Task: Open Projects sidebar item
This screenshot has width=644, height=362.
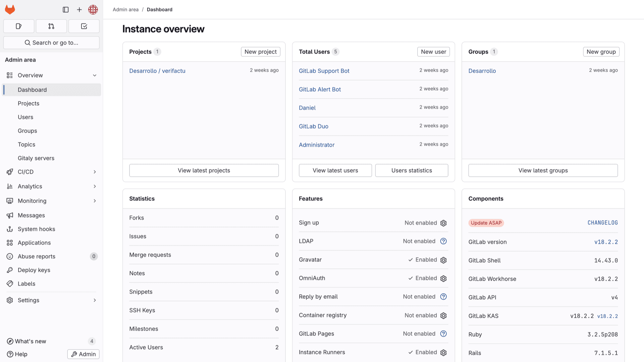Action: [x=51, y=103]
